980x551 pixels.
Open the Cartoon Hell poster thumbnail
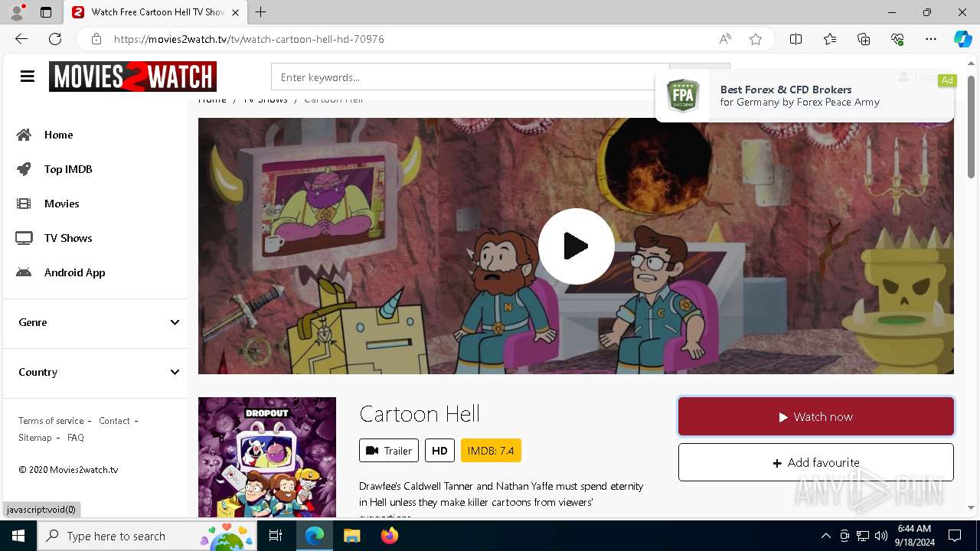coord(267,457)
